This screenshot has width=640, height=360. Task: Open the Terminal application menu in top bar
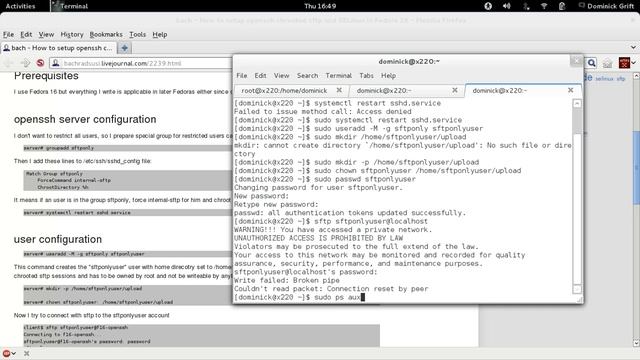[x=70, y=6]
